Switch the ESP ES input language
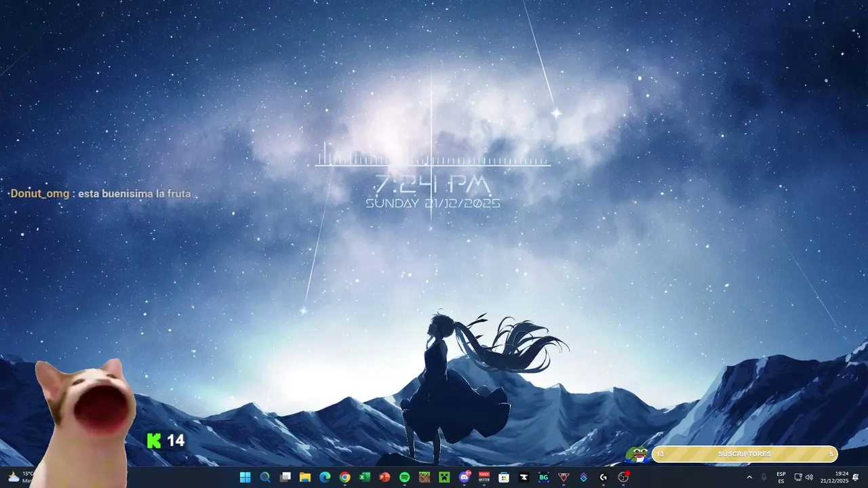Viewport: 868px width, 488px height. (x=781, y=477)
